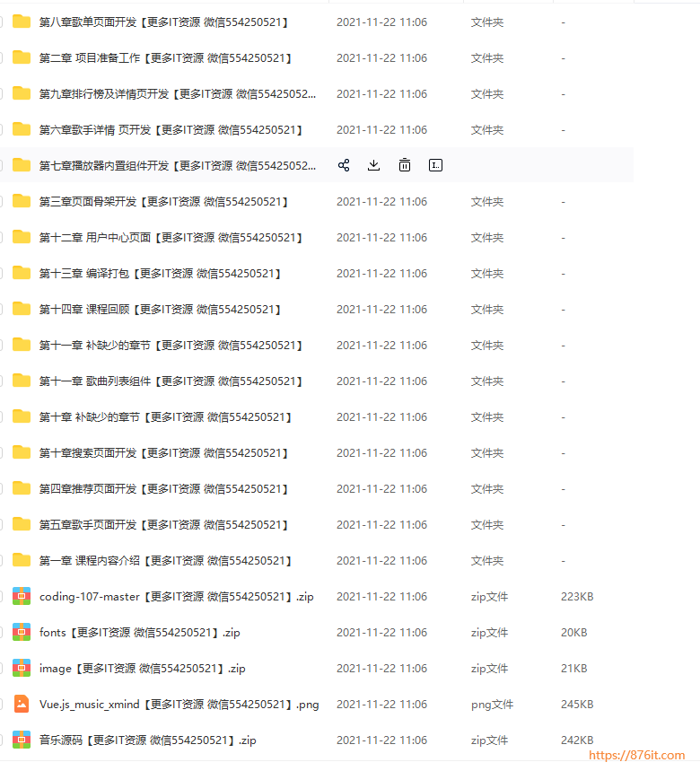Image resolution: width=700 pixels, height=771 pixels.
Task: Click the share icon on 第七章播放器内置组件开发 row
Action: point(344,165)
